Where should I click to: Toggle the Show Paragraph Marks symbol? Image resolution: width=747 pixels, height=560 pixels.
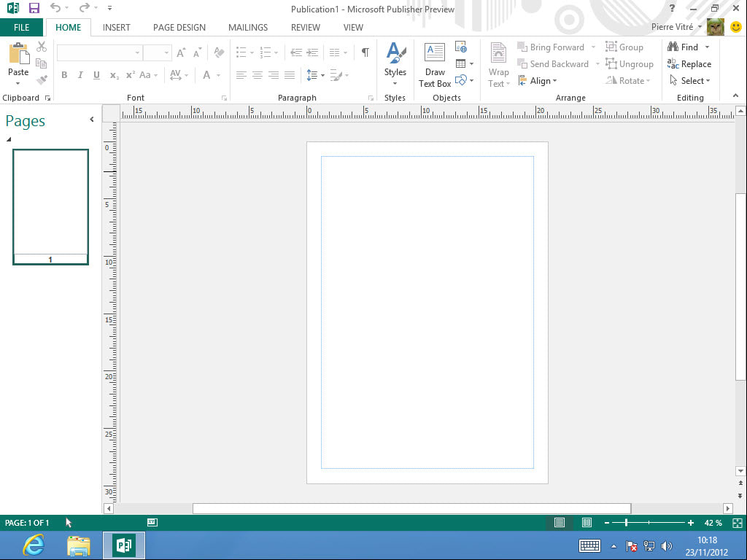coord(365,52)
